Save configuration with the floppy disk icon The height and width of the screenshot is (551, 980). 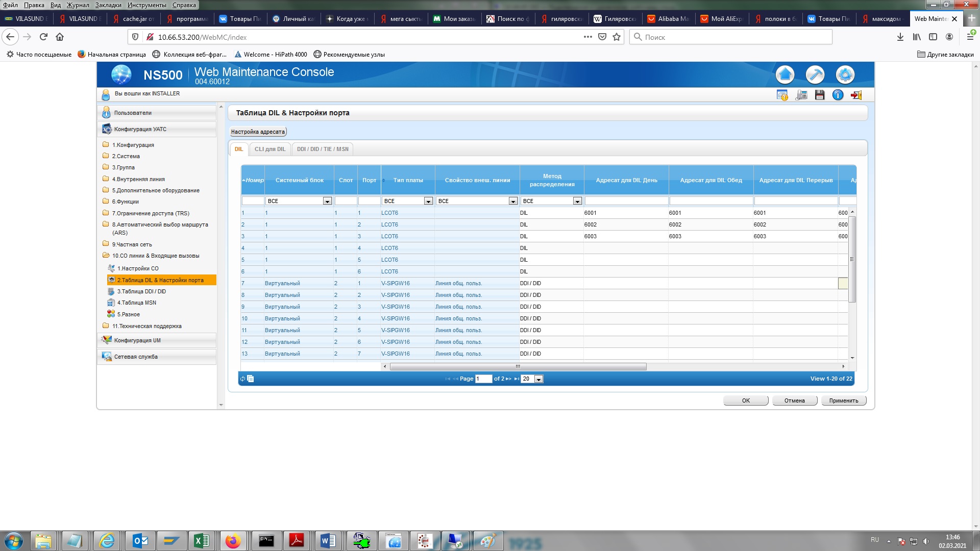(x=820, y=95)
